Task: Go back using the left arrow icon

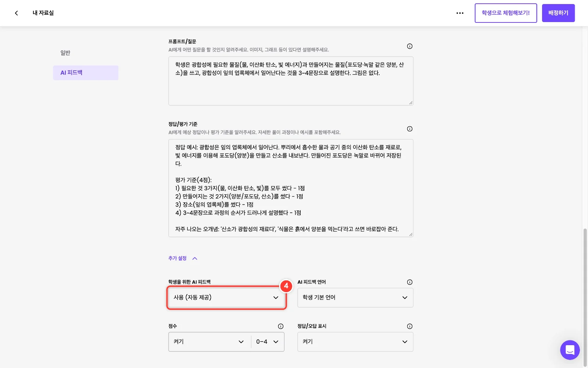Action: 16,13
